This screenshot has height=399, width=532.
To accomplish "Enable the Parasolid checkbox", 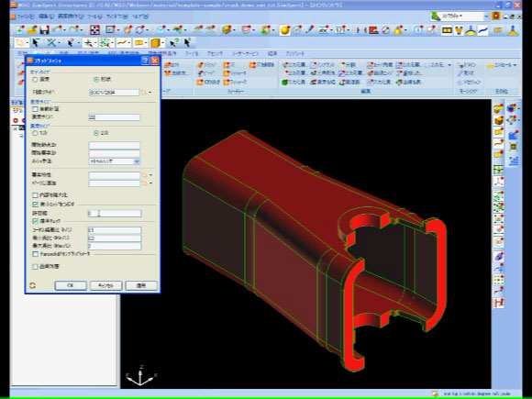I will [35, 254].
